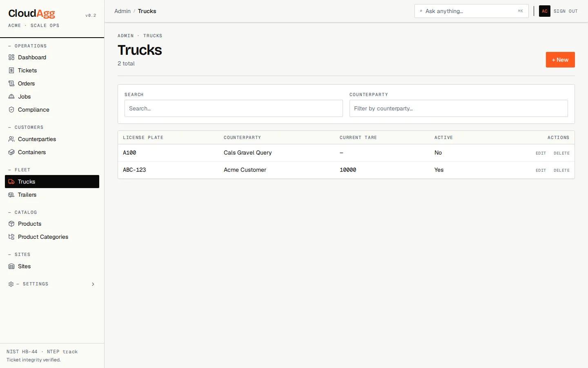The height and width of the screenshot is (368, 588).
Task: Go to Trailers page
Action: coord(52,195)
